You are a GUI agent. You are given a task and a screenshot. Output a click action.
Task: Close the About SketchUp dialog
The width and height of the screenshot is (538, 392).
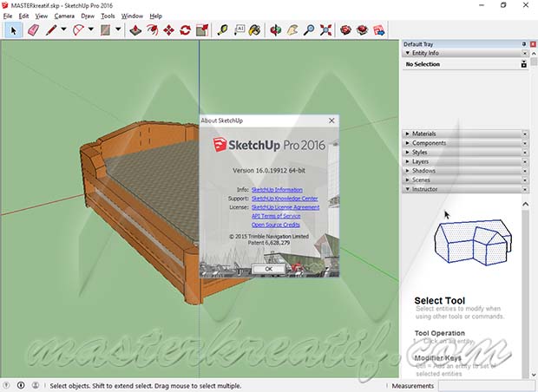pos(331,121)
